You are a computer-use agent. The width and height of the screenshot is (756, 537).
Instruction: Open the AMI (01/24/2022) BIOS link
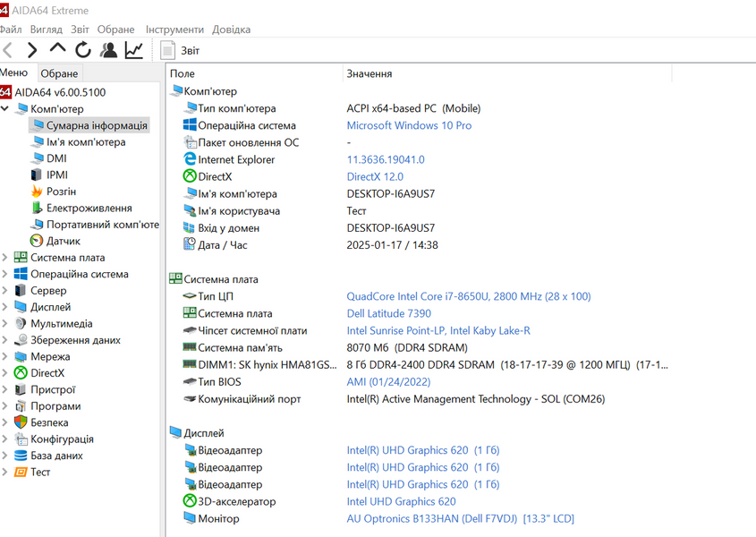click(x=388, y=381)
